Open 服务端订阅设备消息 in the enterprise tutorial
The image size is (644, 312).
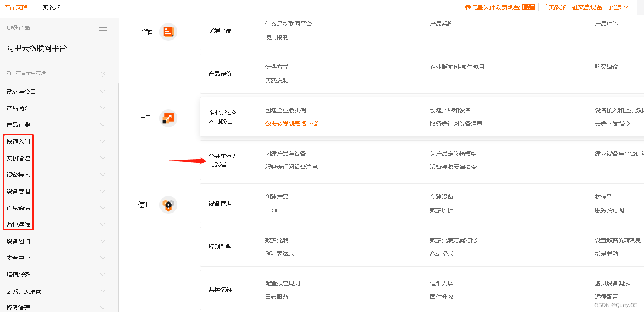(x=456, y=124)
